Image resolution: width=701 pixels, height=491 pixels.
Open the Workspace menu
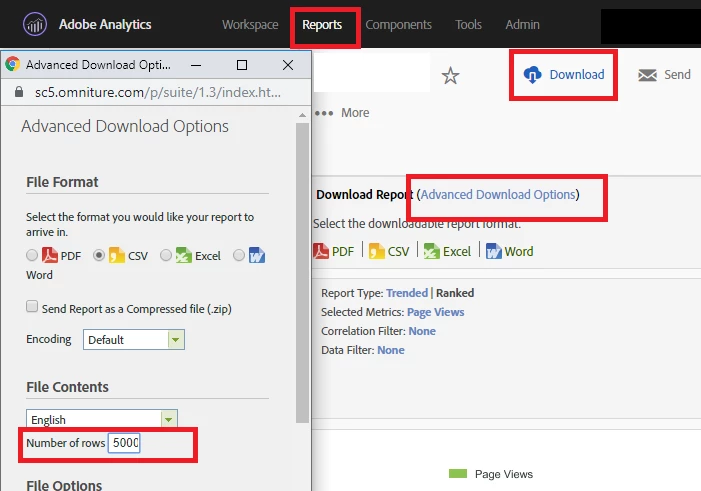point(250,25)
